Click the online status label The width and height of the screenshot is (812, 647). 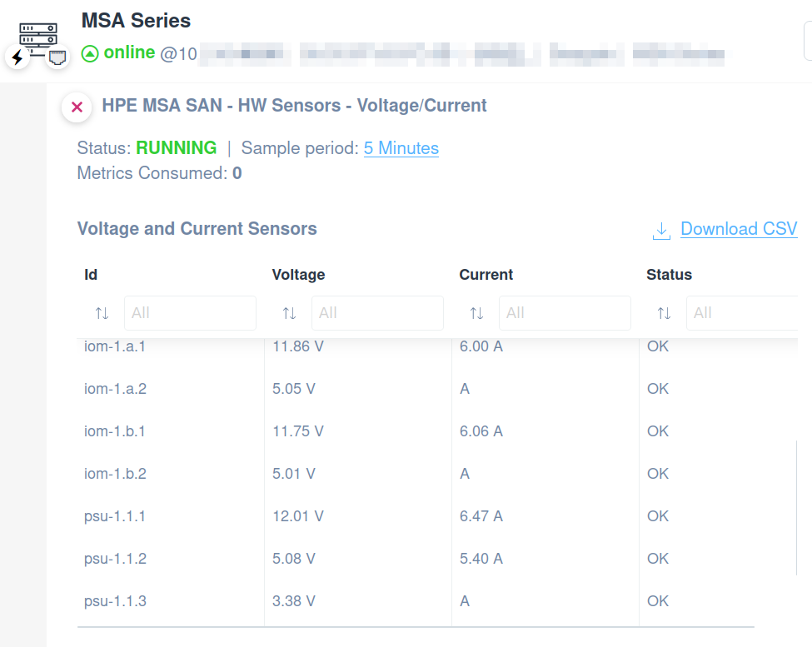point(129,52)
